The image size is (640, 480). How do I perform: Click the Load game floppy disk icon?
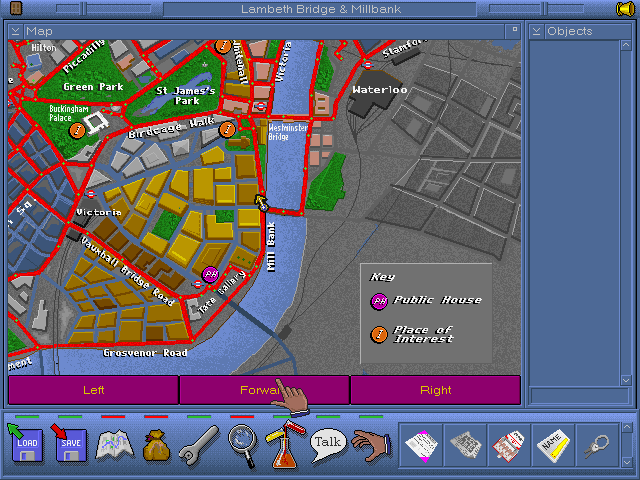[x=26, y=444]
